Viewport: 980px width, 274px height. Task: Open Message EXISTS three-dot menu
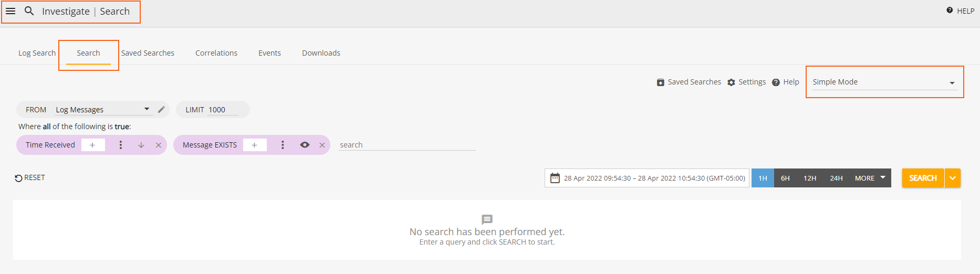pos(283,145)
